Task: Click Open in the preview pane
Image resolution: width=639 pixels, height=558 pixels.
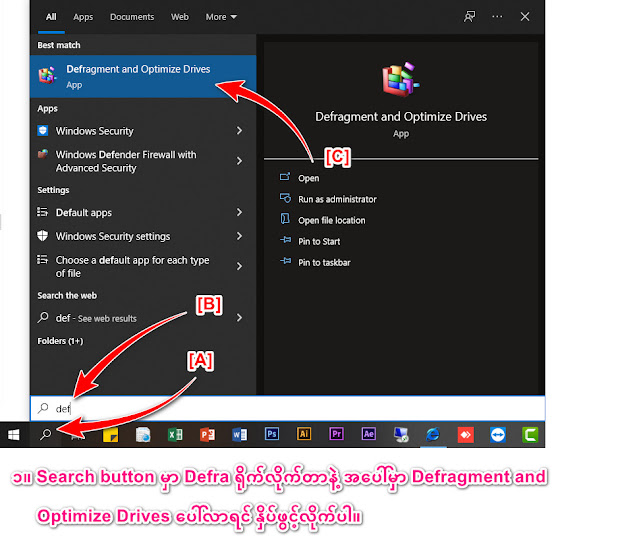Action: [x=308, y=178]
